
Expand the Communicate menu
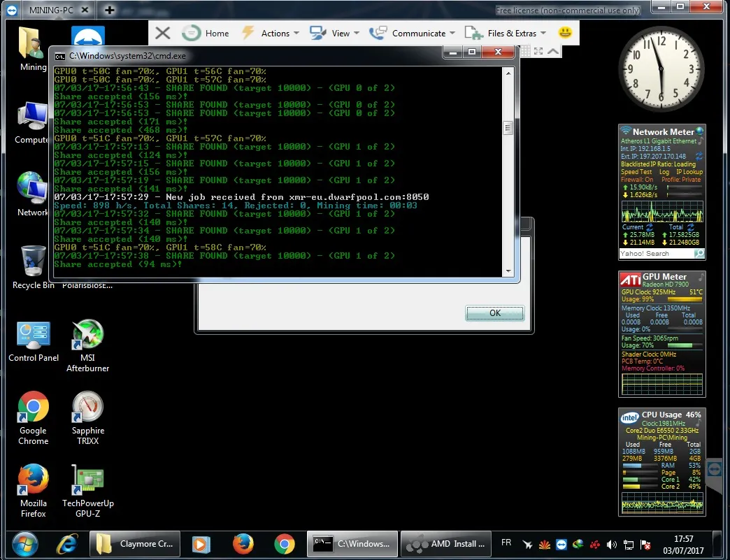(x=412, y=33)
